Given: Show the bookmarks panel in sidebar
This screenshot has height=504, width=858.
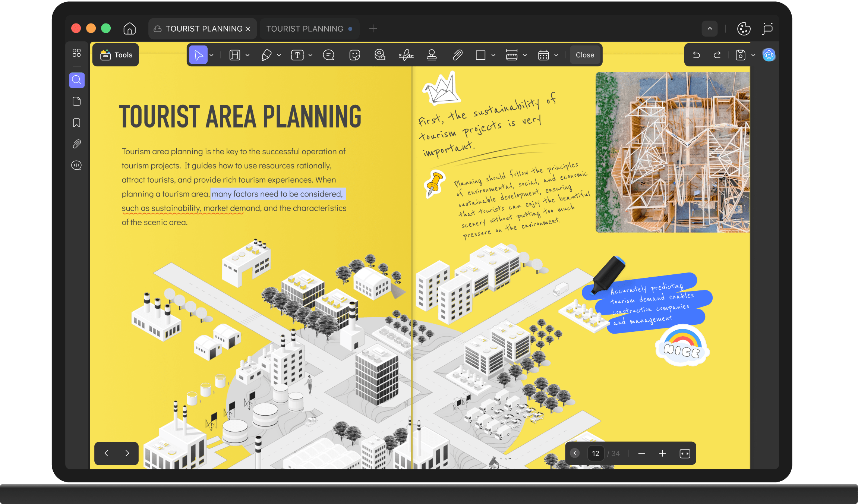Looking at the screenshot, I should pos(77,123).
